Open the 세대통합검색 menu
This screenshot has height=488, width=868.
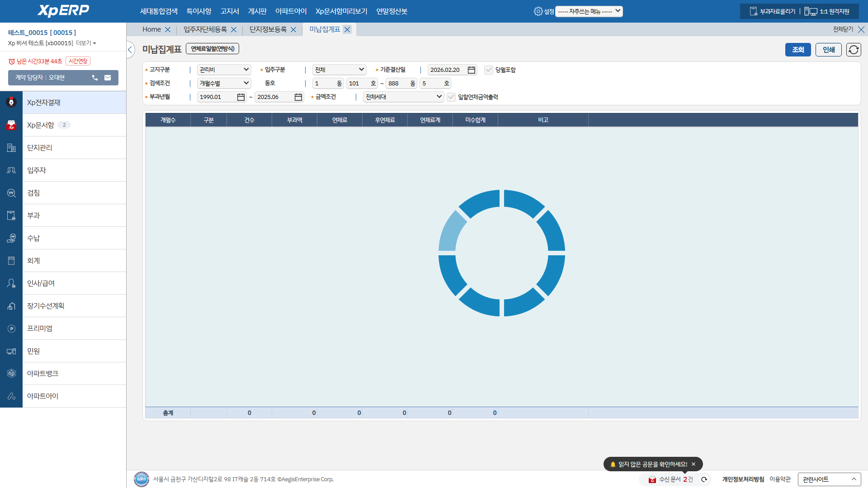click(x=159, y=11)
